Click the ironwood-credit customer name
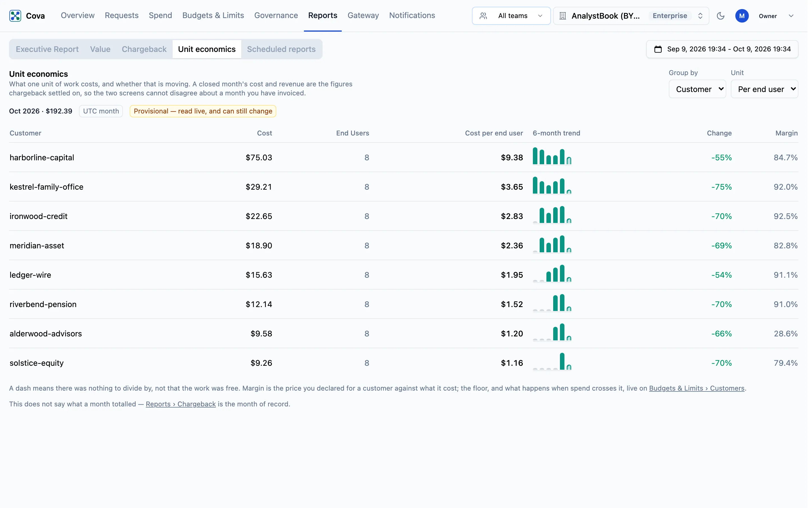 tap(39, 216)
